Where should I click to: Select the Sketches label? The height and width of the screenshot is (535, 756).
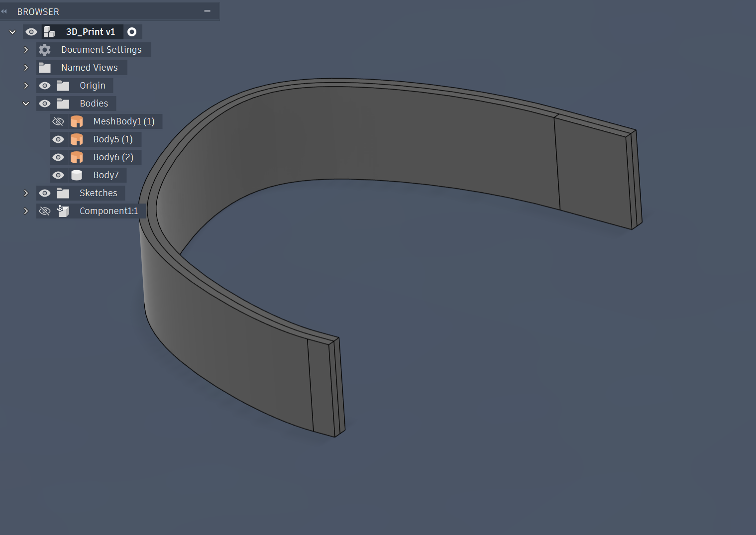(99, 193)
